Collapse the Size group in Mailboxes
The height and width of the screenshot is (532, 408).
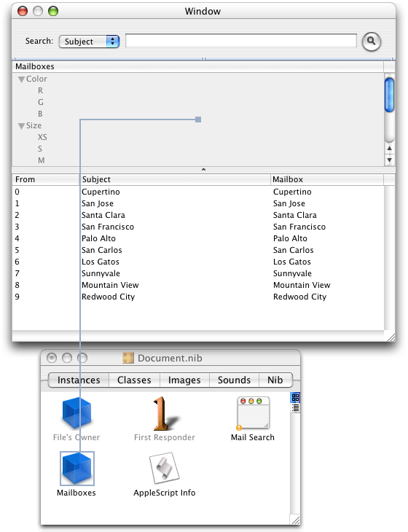pyautogui.click(x=21, y=126)
